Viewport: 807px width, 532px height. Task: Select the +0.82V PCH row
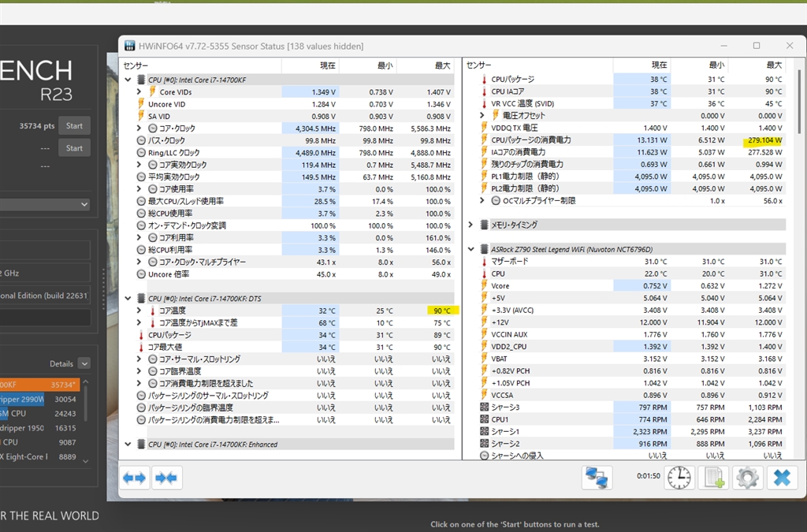pyautogui.click(x=631, y=371)
